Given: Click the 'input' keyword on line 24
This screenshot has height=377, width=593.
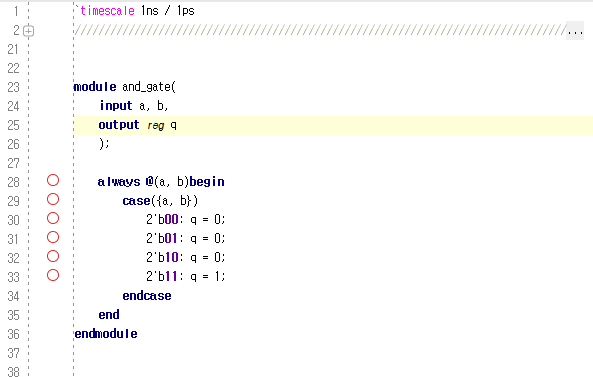Looking at the screenshot, I should coord(116,105).
